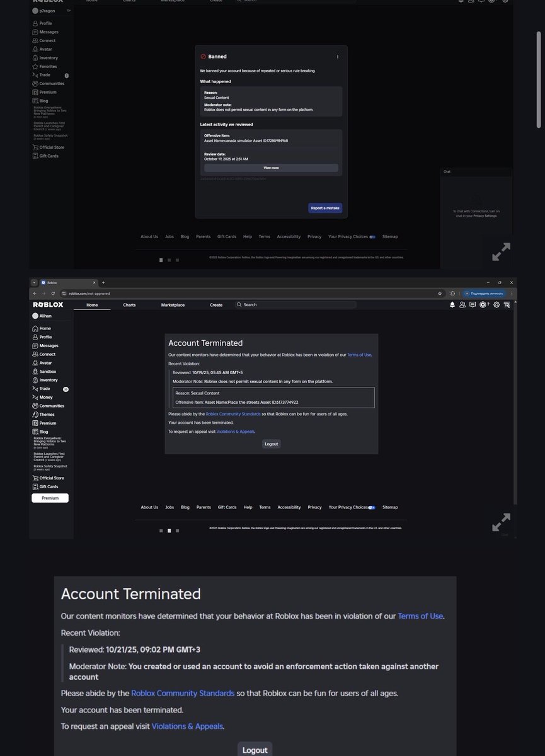The width and height of the screenshot is (545, 756).
Task: Open friends icon in Chrome window Roblox header
Action: point(462,305)
